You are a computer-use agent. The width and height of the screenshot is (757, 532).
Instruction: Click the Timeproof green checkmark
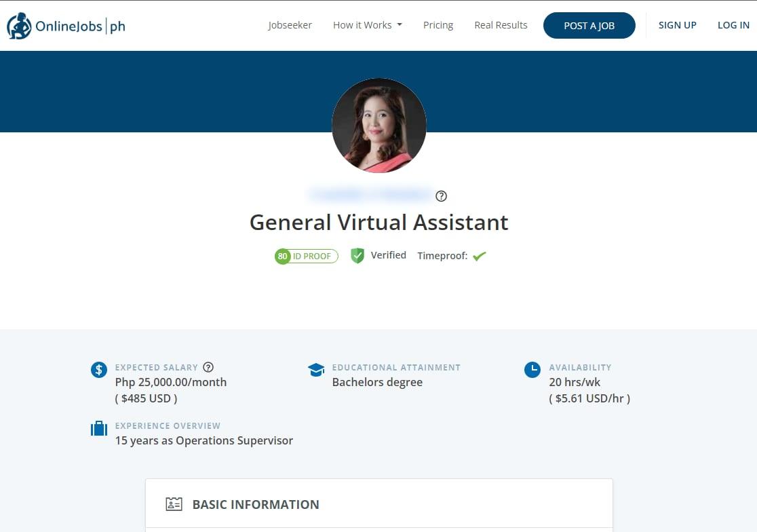point(480,256)
